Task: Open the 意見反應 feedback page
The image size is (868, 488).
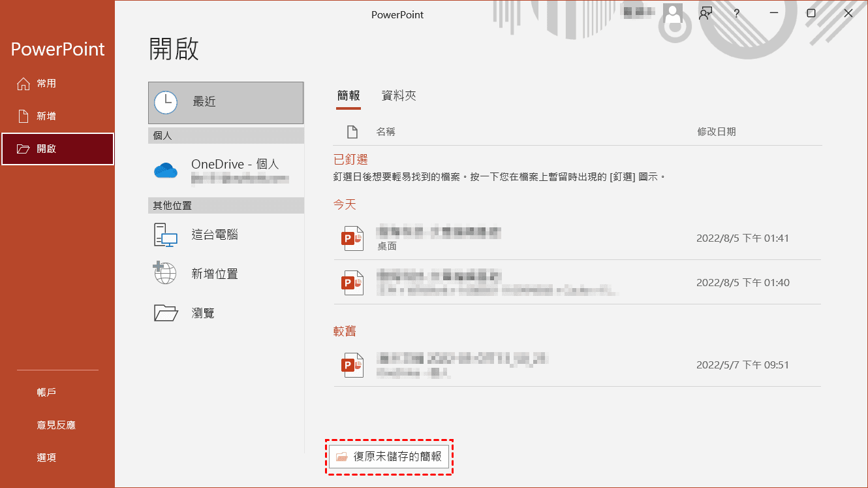Action: [x=57, y=425]
